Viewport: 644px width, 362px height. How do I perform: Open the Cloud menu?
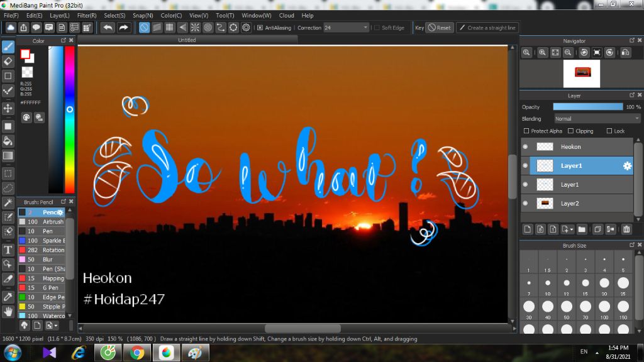[x=286, y=16]
